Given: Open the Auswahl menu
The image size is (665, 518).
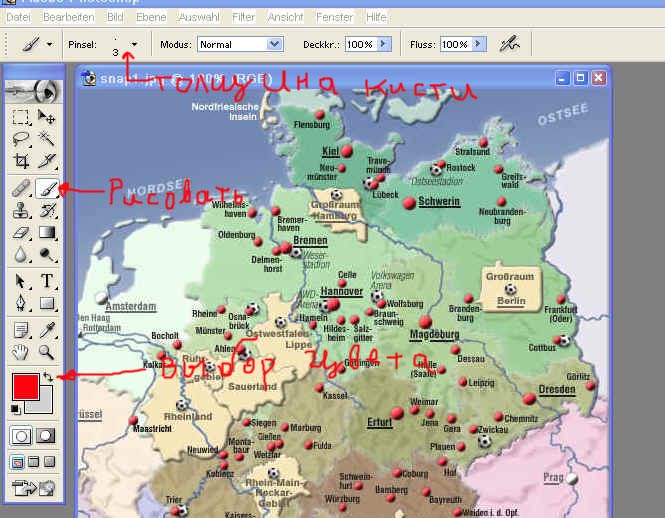Looking at the screenshot, I should click(x=199, y=17).
